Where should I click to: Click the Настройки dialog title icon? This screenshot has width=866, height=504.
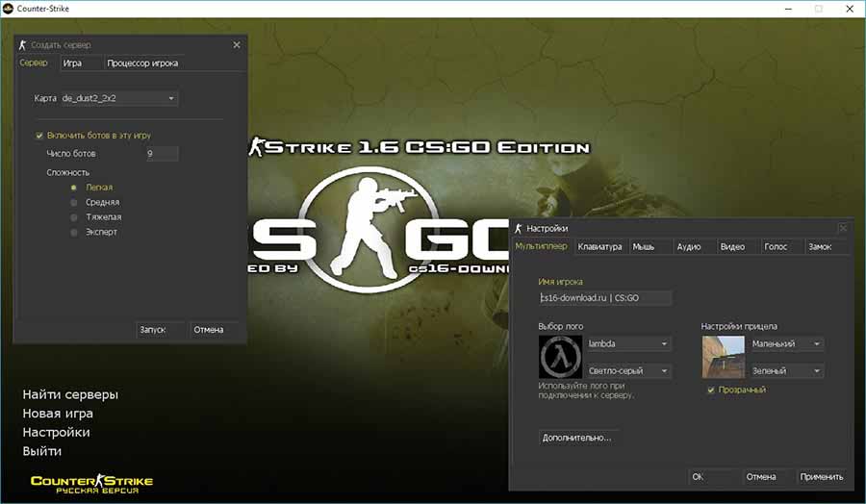click(518, 228)
